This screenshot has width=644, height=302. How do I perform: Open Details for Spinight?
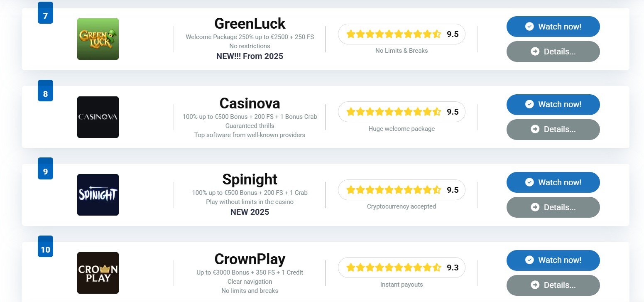point(553,207)
